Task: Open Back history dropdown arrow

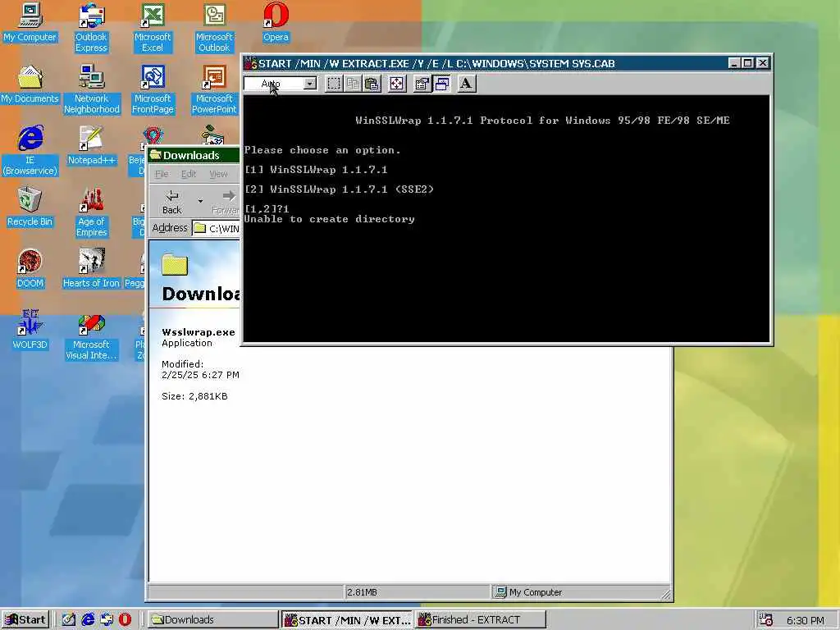Action: coord(200,202)
